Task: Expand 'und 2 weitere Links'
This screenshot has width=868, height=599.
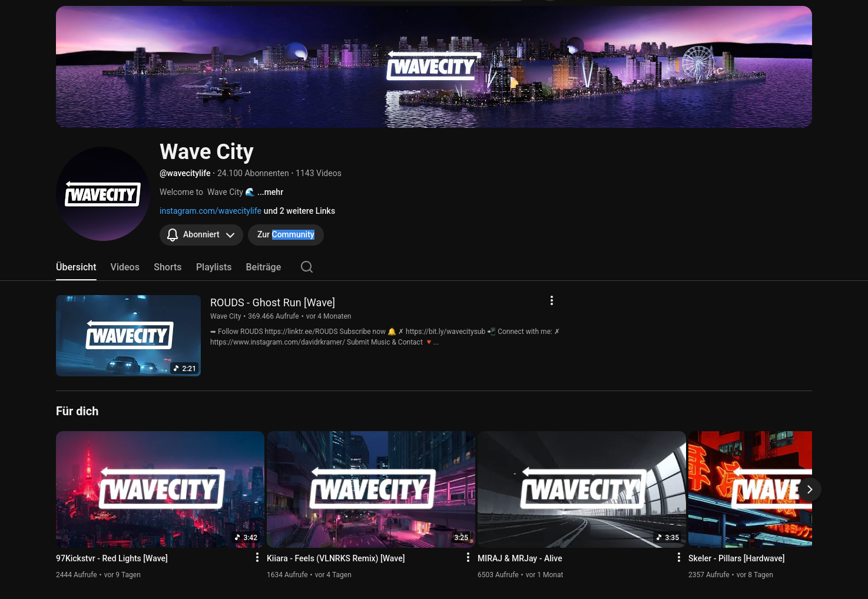Action: (x=299, y=211)
